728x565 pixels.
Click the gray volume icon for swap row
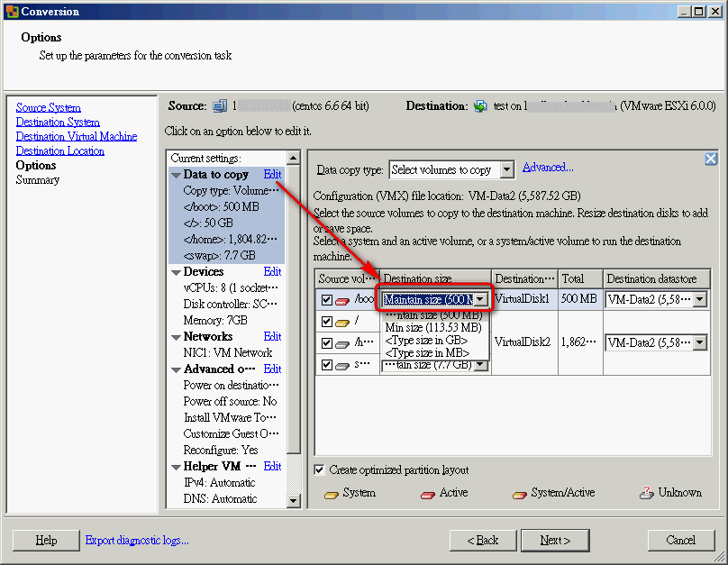click(x=342, y=366)
